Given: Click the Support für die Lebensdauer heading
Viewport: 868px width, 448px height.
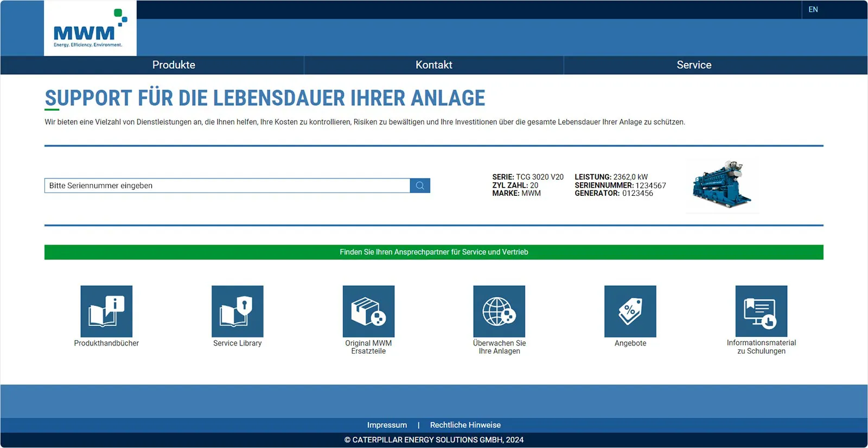Looking at the screenshot, I should pos(265,98).
